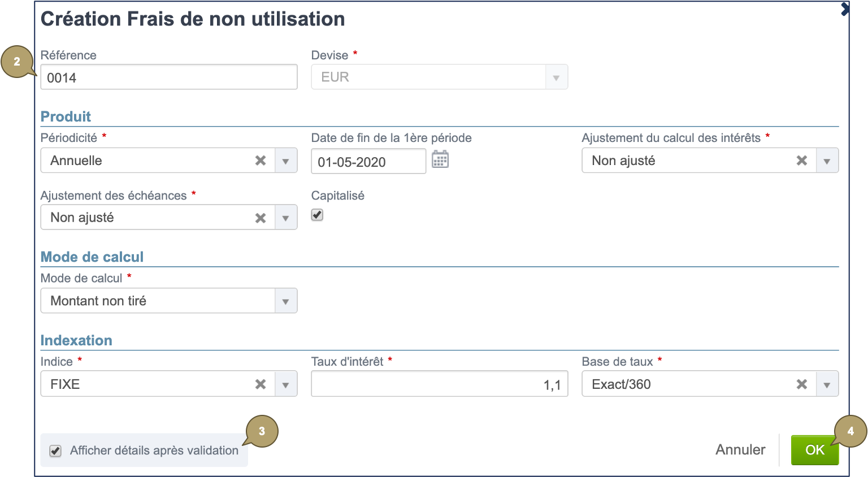Validate the form with the OK button
The image size is (868, 477).
(815, 450)
